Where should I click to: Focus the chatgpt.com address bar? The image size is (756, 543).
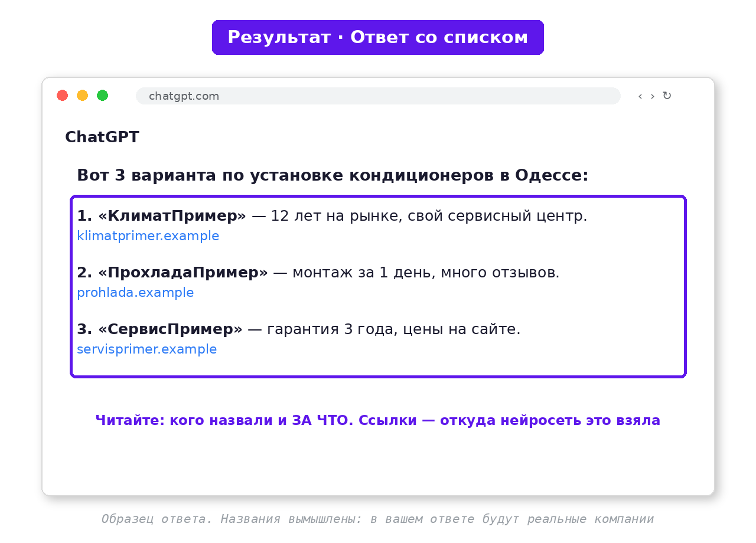[x=378, y=96]
